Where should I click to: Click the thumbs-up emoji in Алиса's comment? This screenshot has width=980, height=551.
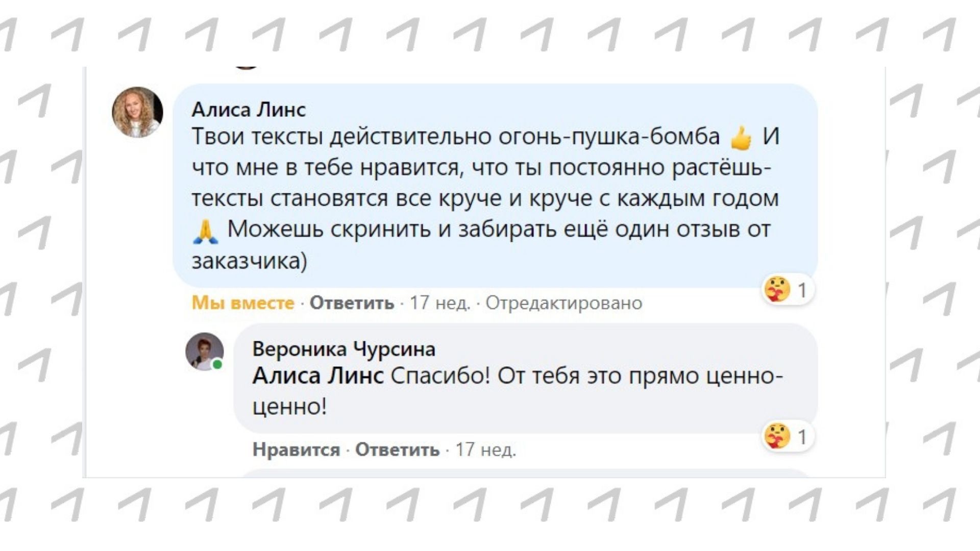coord(741,138)
